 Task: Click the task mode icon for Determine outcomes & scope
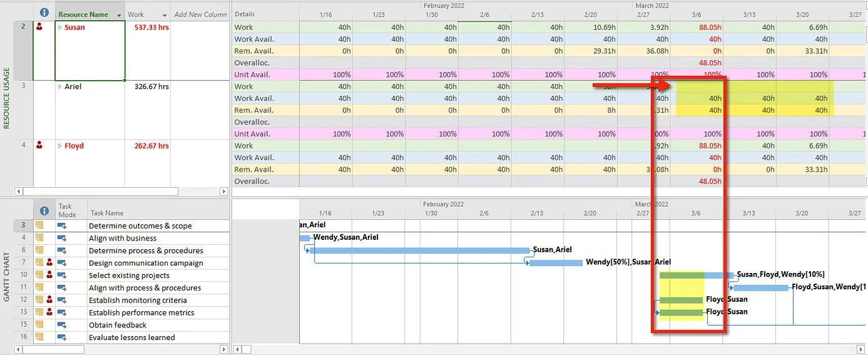(x=63, y=225)
